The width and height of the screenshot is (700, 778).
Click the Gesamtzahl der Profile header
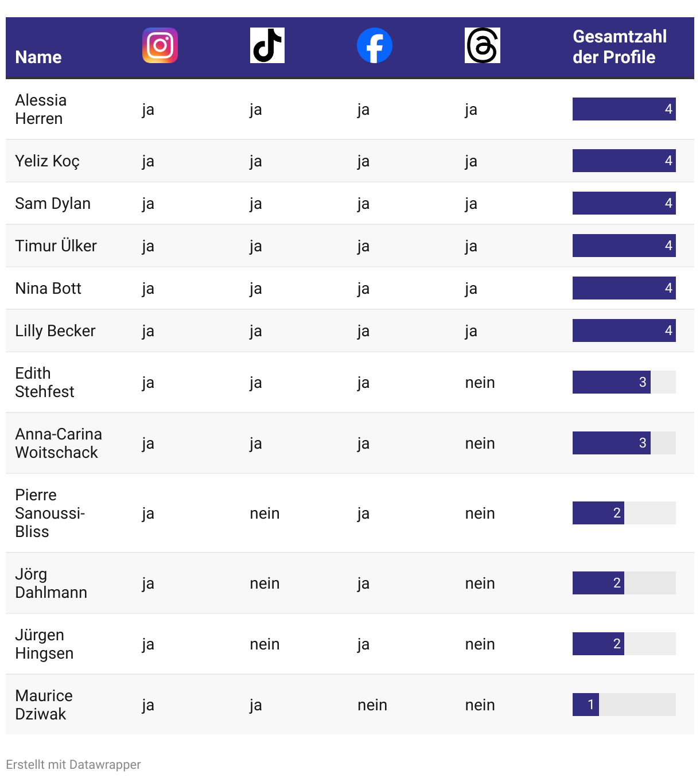pyautogui.click(x=620, y=46)
